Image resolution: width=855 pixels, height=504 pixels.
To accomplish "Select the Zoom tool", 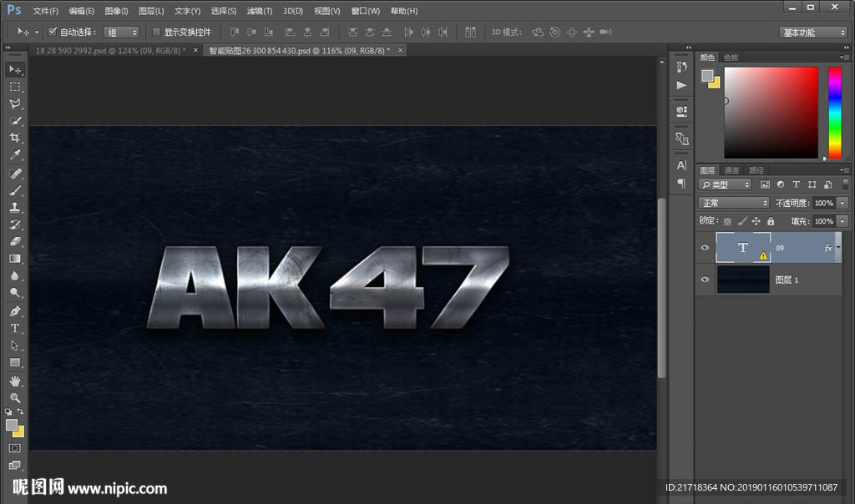I will coord(15,398).
